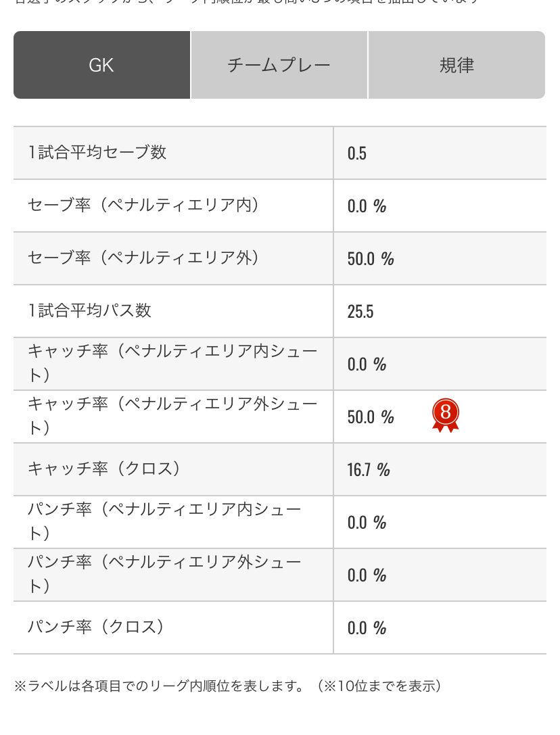The image size is (560, 735).
Task: Select the キャッチ率（クロス） row label
Action: 104,469
